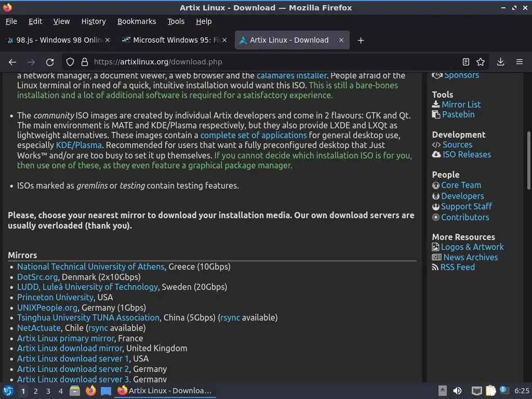Bookmark this page with the star
The height and width of the screenshot is (399, 532).
pyautogui.click(x=481, y=62)
